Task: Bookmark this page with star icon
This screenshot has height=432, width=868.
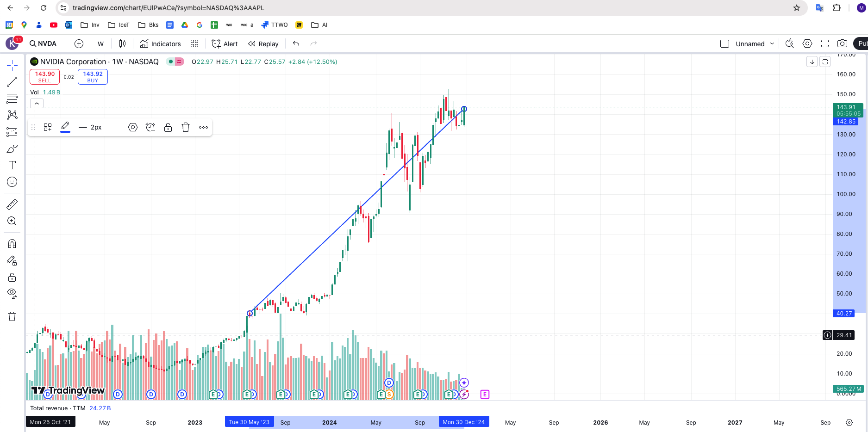Action: point(797,8)
